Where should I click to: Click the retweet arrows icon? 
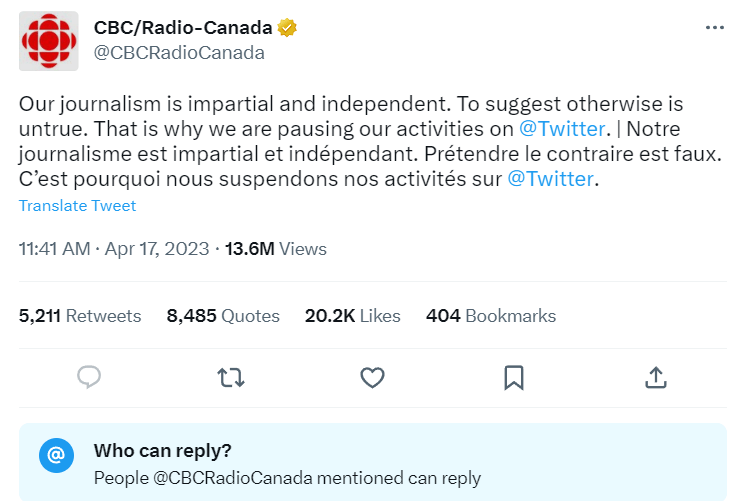[231, 378]
